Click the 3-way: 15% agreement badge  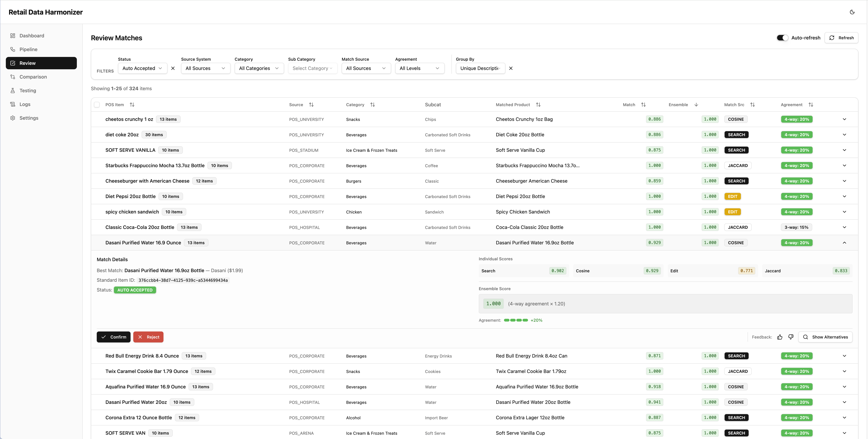coord(796,227)
